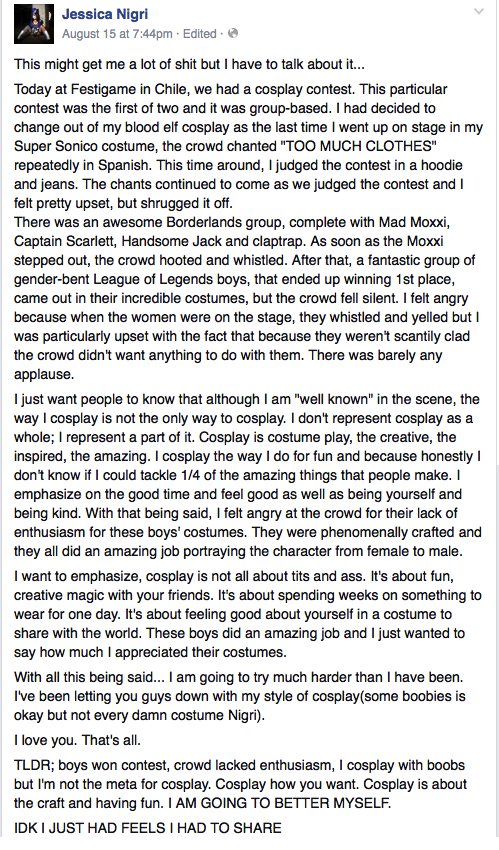Click the globe public-privacy icon

click(x=233, y=34)
